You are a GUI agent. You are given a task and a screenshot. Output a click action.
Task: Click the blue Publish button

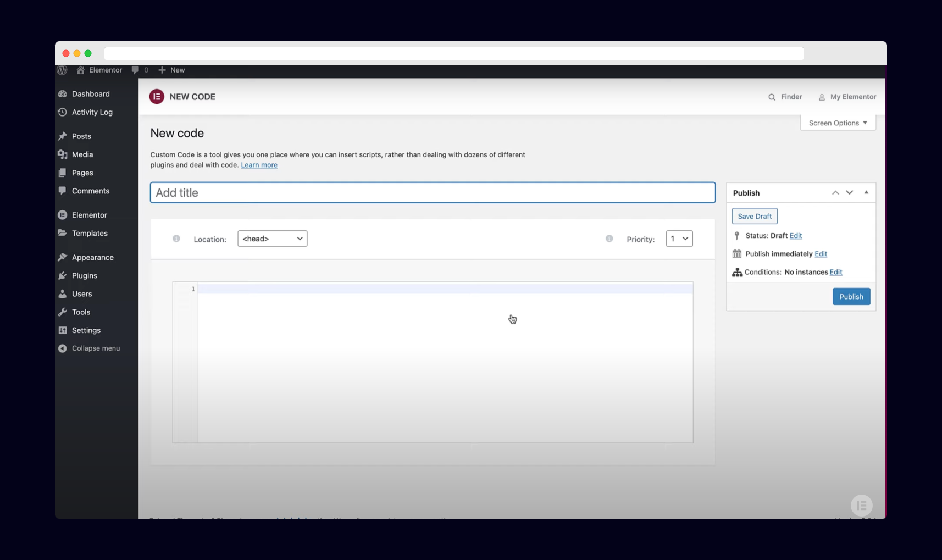tap(851, 297)
